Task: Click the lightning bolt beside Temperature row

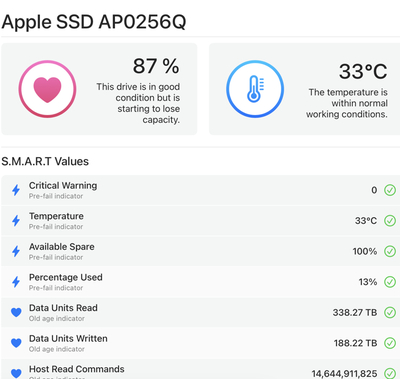Action: pyautogui.click(x=16, y=221)
